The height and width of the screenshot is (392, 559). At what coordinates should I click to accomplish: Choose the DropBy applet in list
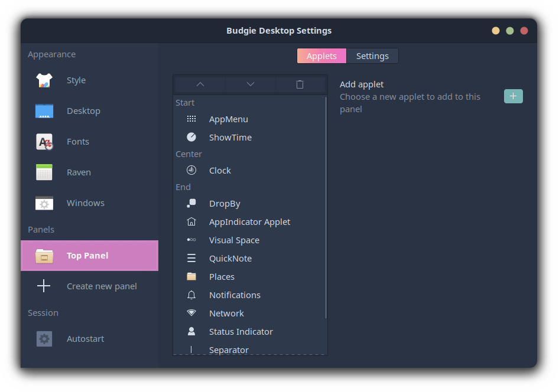click(x=225, y=204)
